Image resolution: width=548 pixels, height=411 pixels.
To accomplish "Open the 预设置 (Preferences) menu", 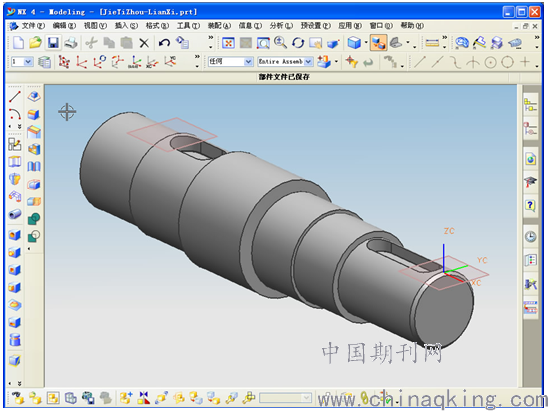I will tap(316, 26).
